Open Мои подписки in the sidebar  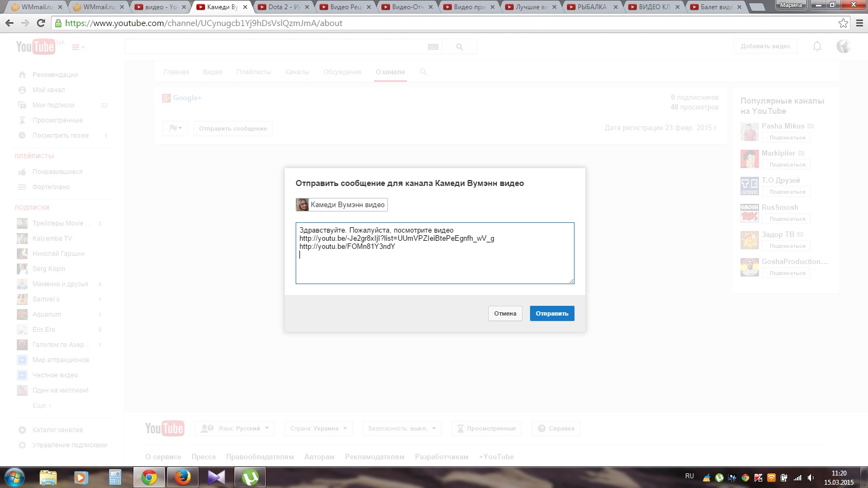click(53, 105)
